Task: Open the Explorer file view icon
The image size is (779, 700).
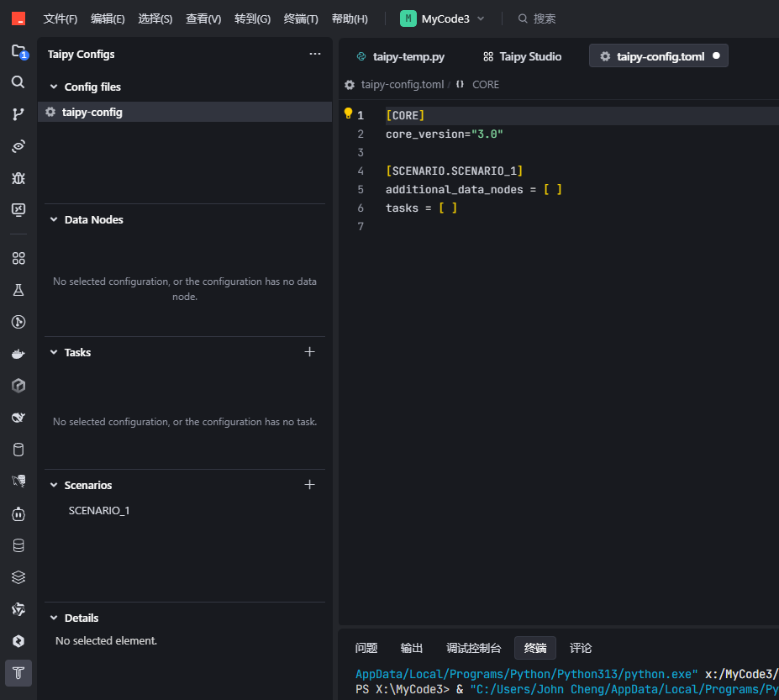Action: 18,51
